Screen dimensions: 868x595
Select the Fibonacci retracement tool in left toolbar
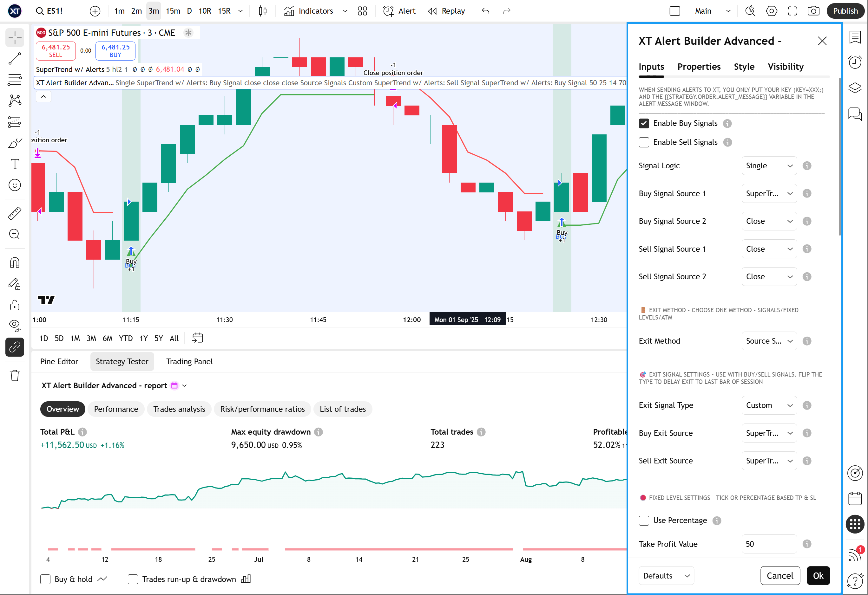click(x=15, y=80)
